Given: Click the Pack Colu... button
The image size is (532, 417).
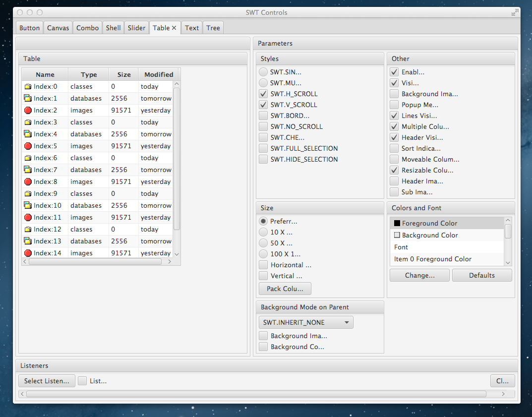Looking at the screenshot, I should tap(285, 289).
